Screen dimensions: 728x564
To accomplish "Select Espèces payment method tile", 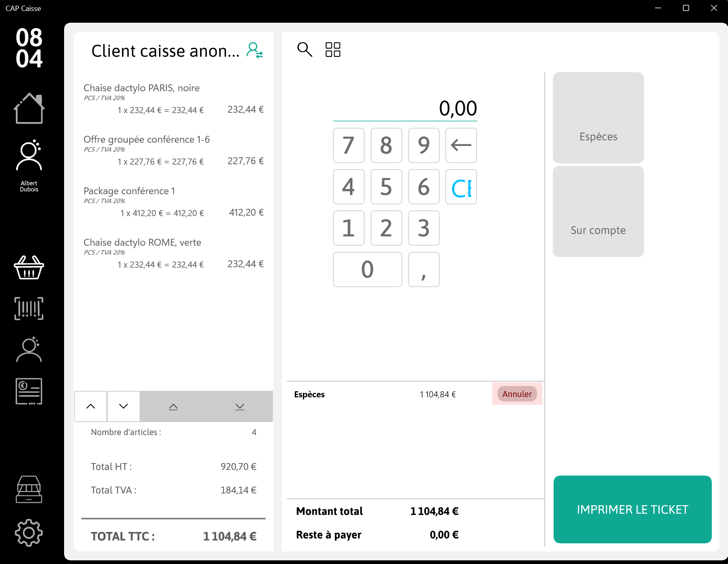I will [598, 118].
